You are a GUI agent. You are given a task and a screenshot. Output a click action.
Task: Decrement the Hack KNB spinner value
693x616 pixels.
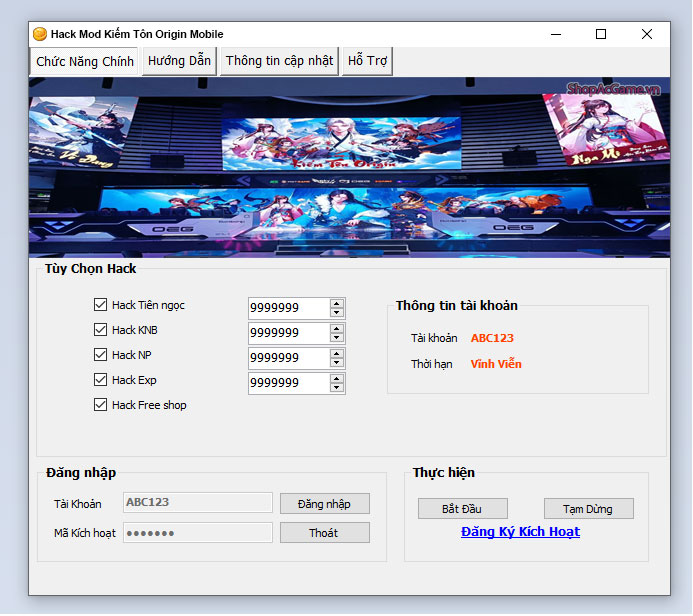pos(337,338)
